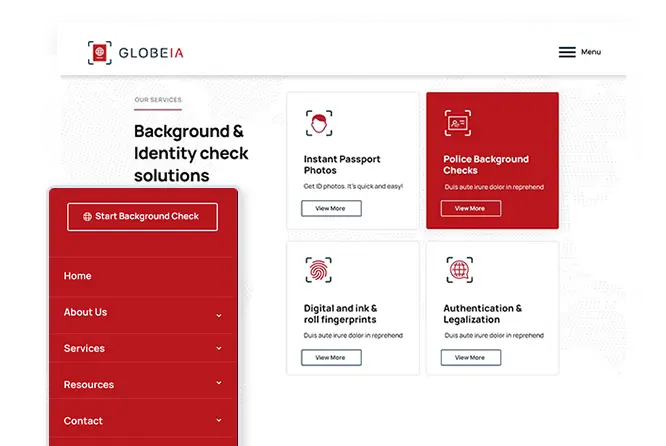Viewport: 666px width, 446px height.
Task: Click heading Background & Identity check solutions
Action: coord(191,153)
